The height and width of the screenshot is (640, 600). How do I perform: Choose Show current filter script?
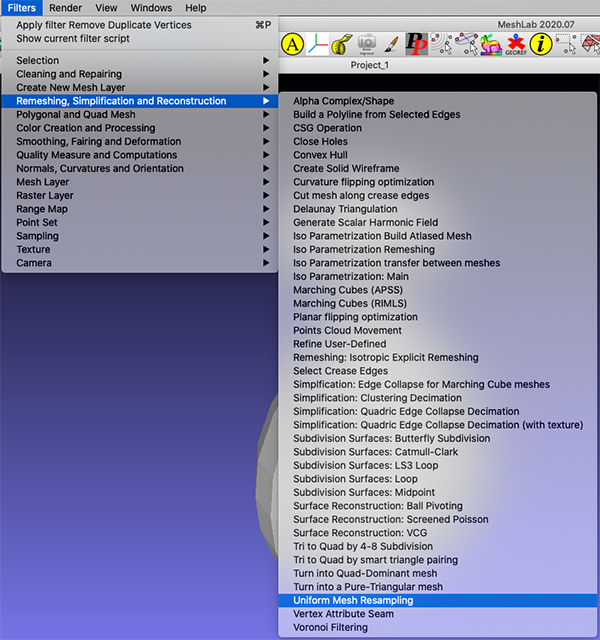tap(73, 38)
